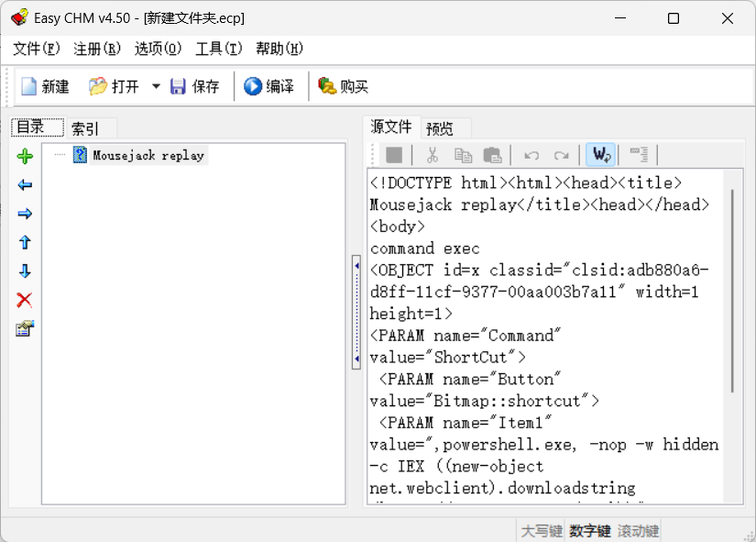The height and width of the screenshot is (542, 756).
Task: Click the copy icon in editor toolbar
Action: (x=463, y=155)
